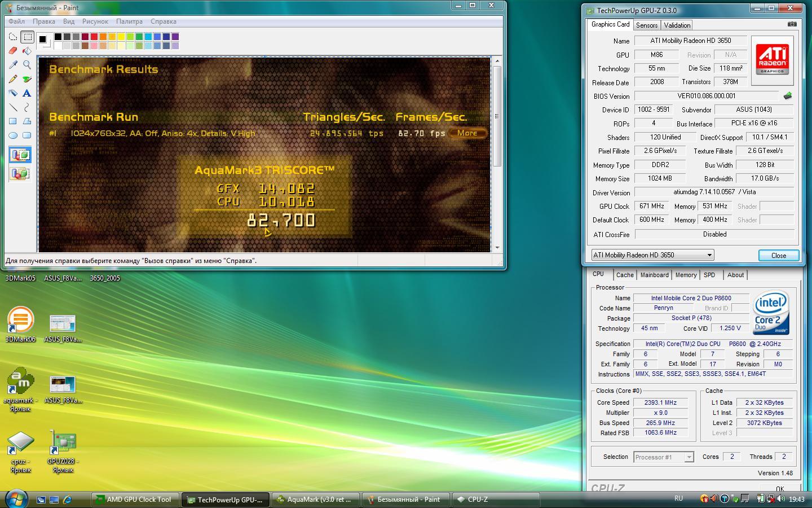The width and height of the screenshot is (812, 508).
Task: Select the Ellipse shape tool
Action: pyautogui.click(x=13, y=135)
